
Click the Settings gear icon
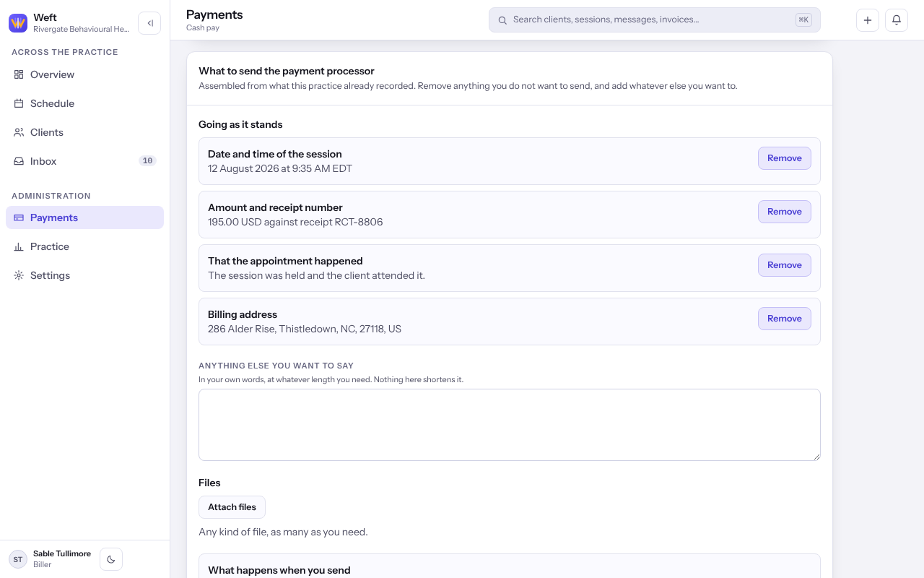pyautogui.click(x=19, y=275)
